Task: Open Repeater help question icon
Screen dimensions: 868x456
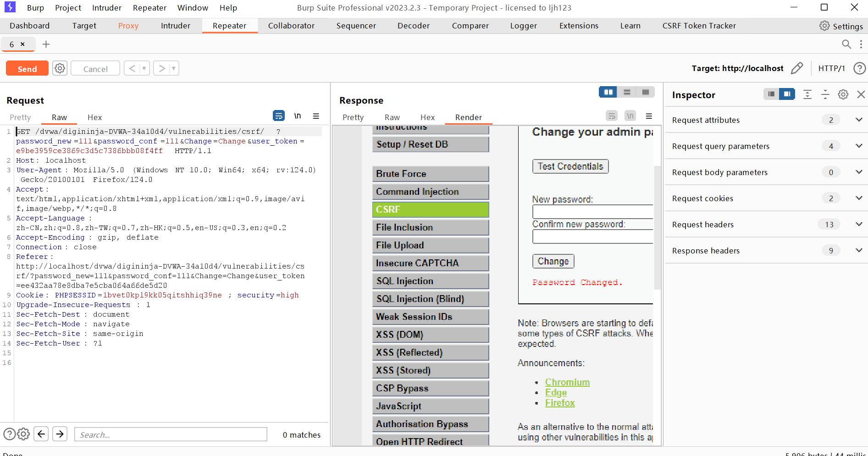Action: [859, 68]
